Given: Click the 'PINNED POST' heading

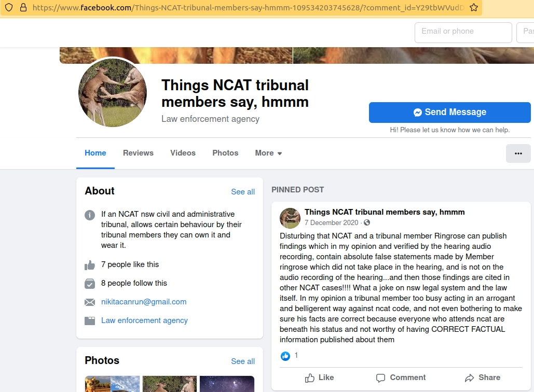Looking at the screenshot, I should pyautogui.click(x=298, y=190).
